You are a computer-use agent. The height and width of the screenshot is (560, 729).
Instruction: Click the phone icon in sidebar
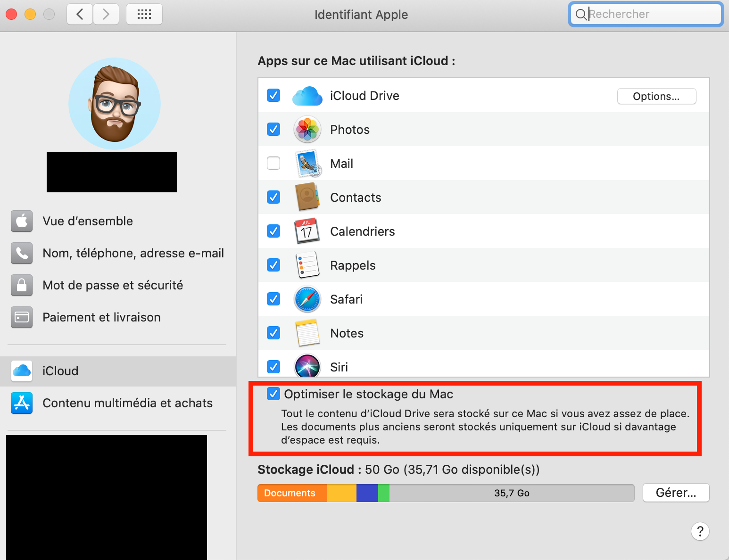[x=22, y=253]
